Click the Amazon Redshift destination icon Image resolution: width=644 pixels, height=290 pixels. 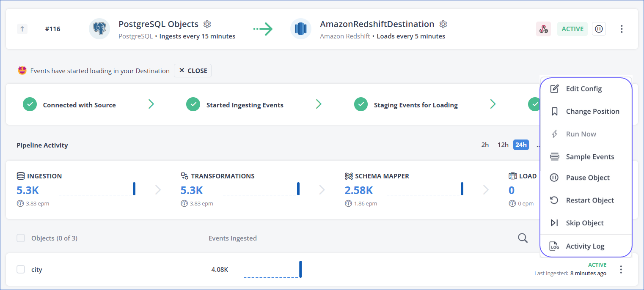tap(301, 29)
